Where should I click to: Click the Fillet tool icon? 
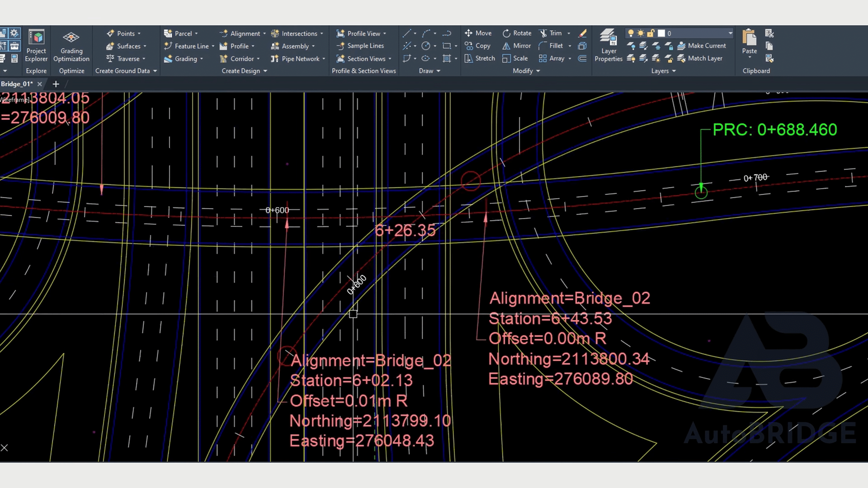[543, 45]
